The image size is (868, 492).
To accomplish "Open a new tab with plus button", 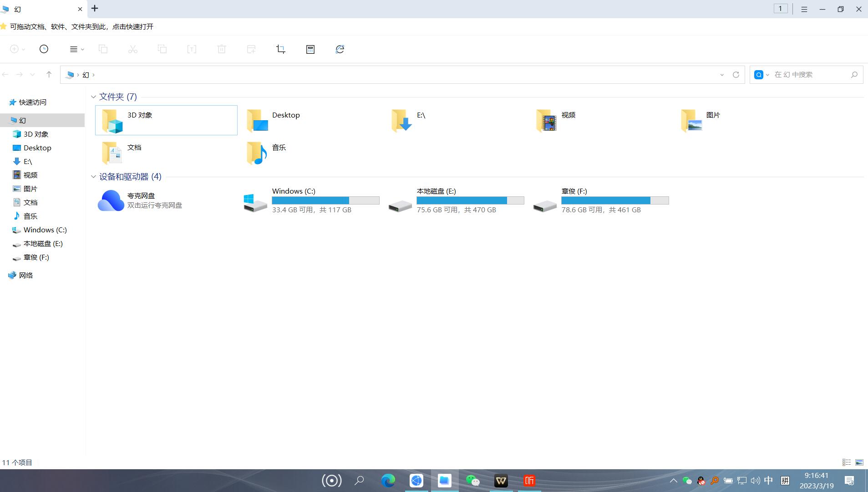I will [95, 9].
